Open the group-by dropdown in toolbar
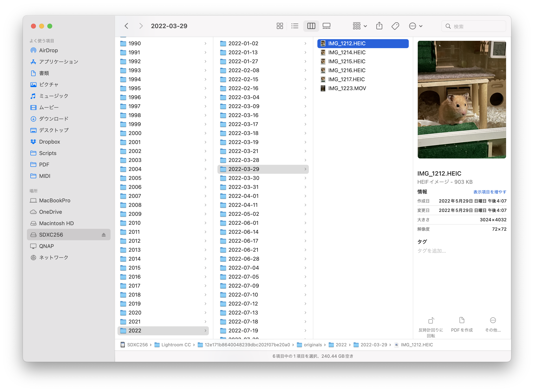The image size is (534, 392). [360, 26]
